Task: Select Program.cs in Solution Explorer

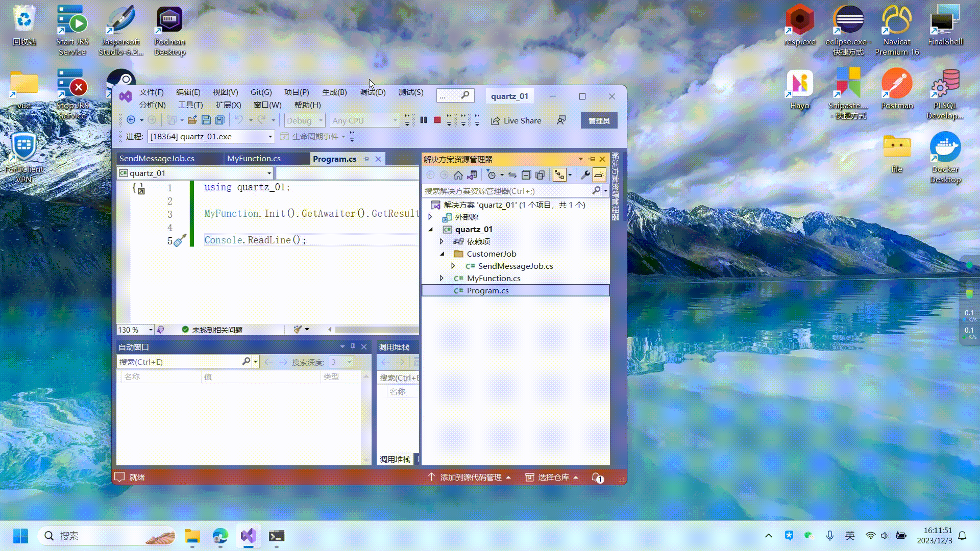Action: click(516, 290)
